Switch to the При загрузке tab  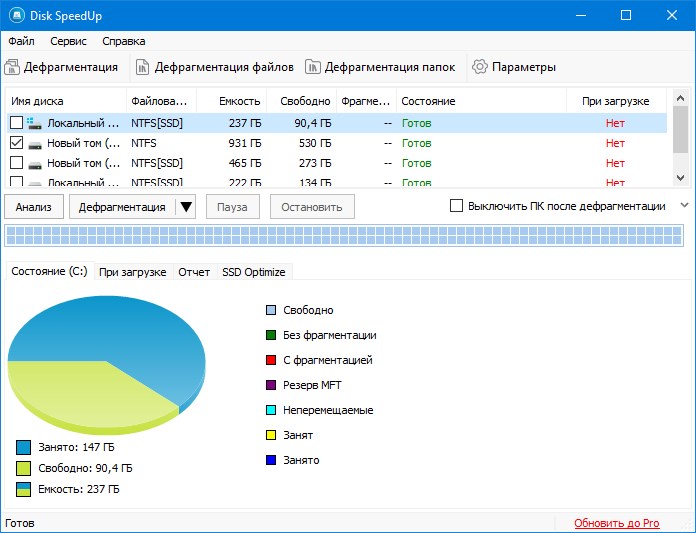[x=132, y=272]
